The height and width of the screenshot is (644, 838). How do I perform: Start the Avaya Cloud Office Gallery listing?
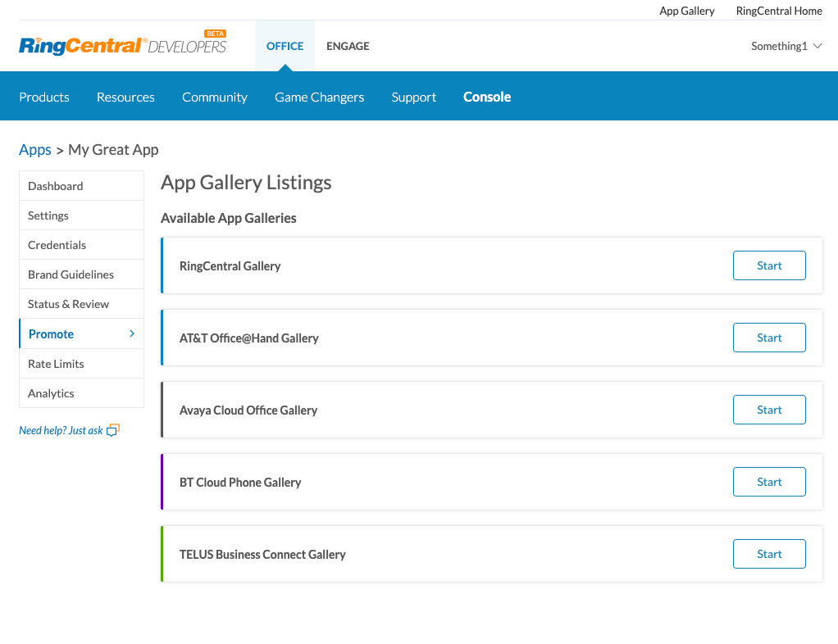click(769, 410)
